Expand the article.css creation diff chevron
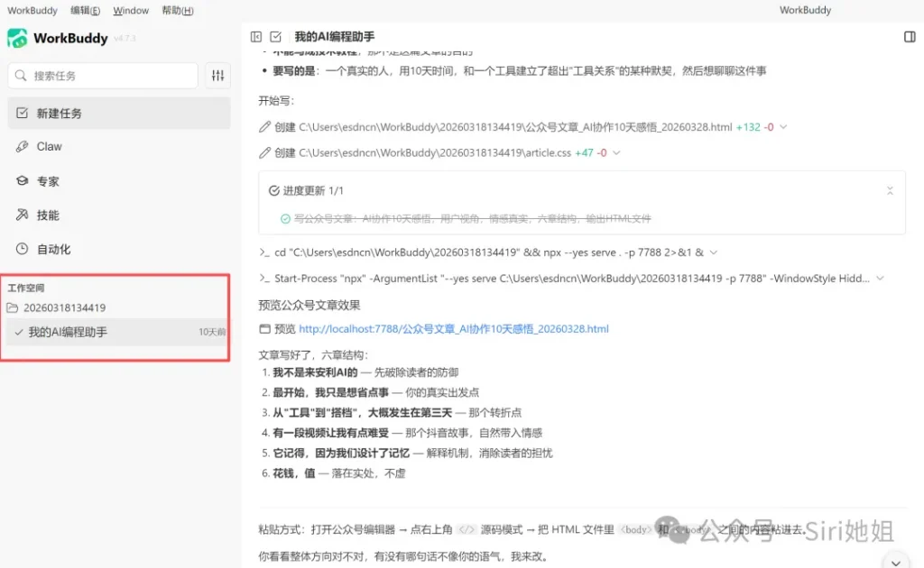The height and width of the screenshot is (568, 924). click(x=616, y=153)
